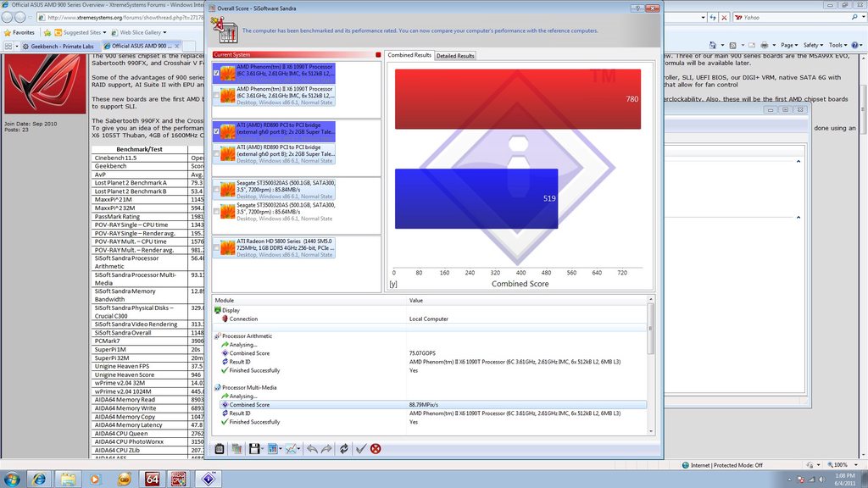Check Seagate ST3500320AS 85.64MB/s entry

click(216, 211)
